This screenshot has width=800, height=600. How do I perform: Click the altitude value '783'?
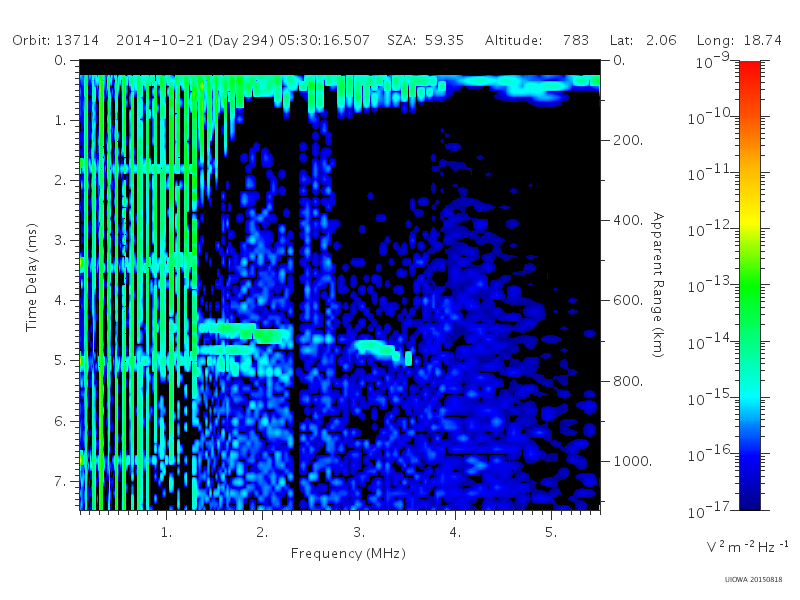pyautogui.click(x=576, y=40)
